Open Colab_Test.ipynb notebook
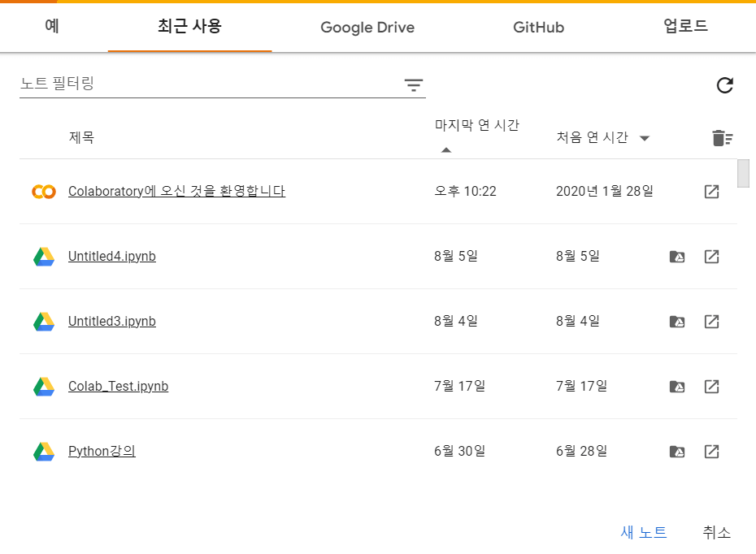Image resolution: width=756 pixels, height=554 pixels. [x=118, y=387]
